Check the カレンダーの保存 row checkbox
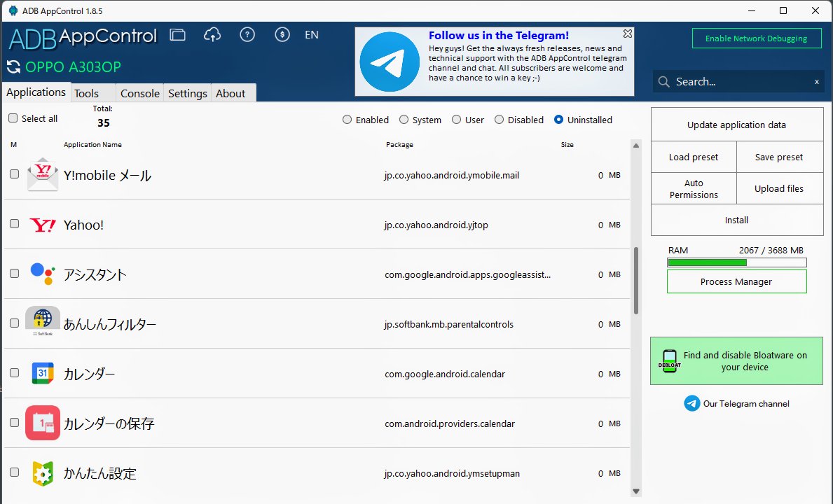Screen dimensions: 833x504 pyautogui.click(x=14, y=423)
